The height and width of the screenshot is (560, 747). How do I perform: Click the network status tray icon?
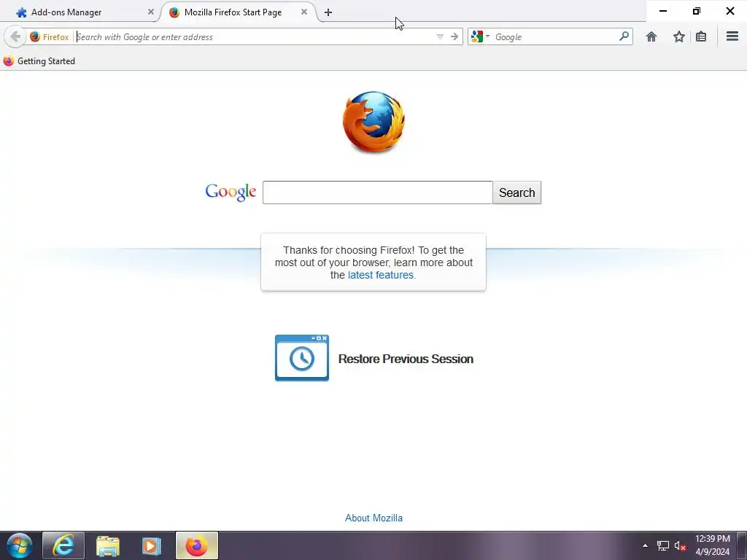click(662, 546)
